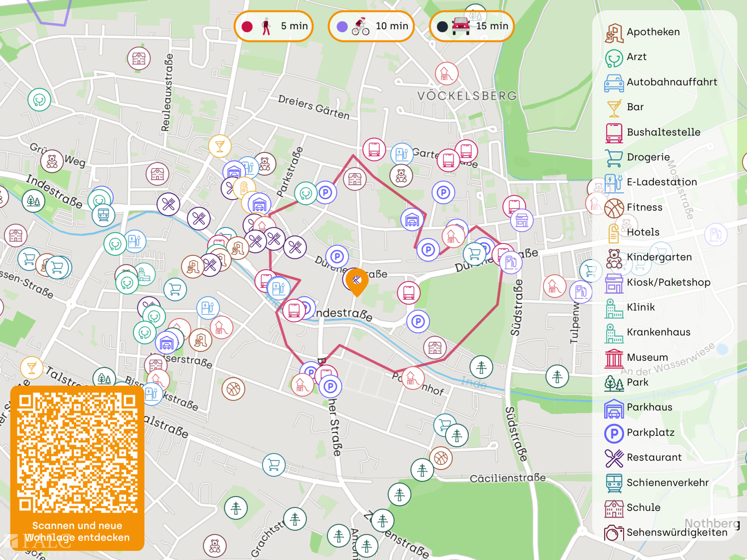Click the Reuleauxstraße street label

pyautogui.click(x=167, y=93)
